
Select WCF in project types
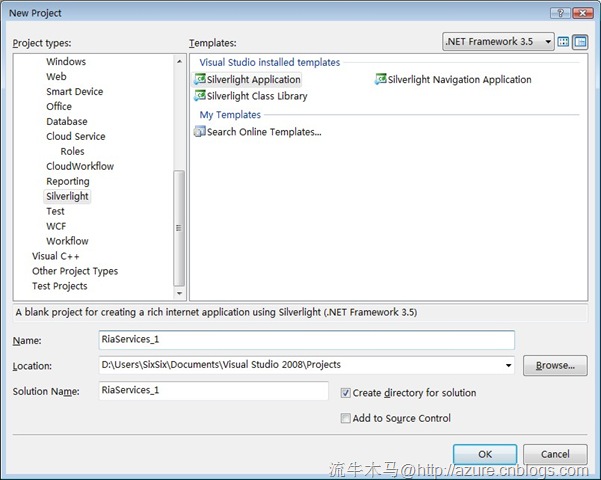click(56, 226)
